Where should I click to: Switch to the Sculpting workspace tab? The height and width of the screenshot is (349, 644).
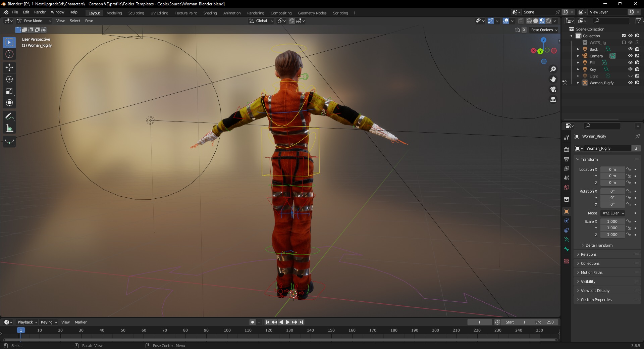pos(136,13)
